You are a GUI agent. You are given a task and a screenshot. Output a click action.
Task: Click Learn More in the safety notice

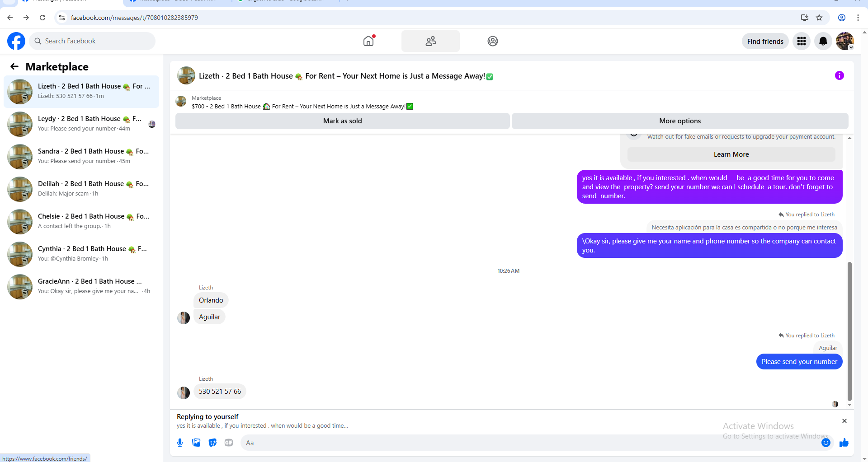click(x=731, y=154)
